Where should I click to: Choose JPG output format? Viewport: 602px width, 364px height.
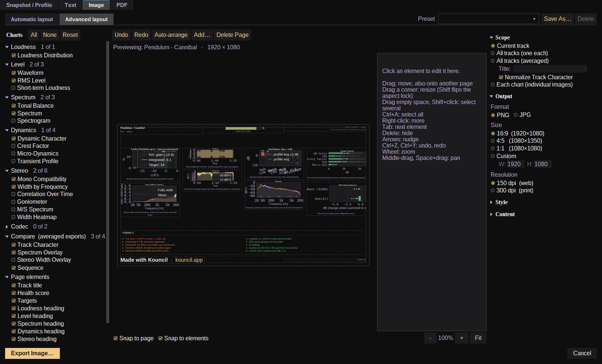pyautogui.click(x=515, y=115)
